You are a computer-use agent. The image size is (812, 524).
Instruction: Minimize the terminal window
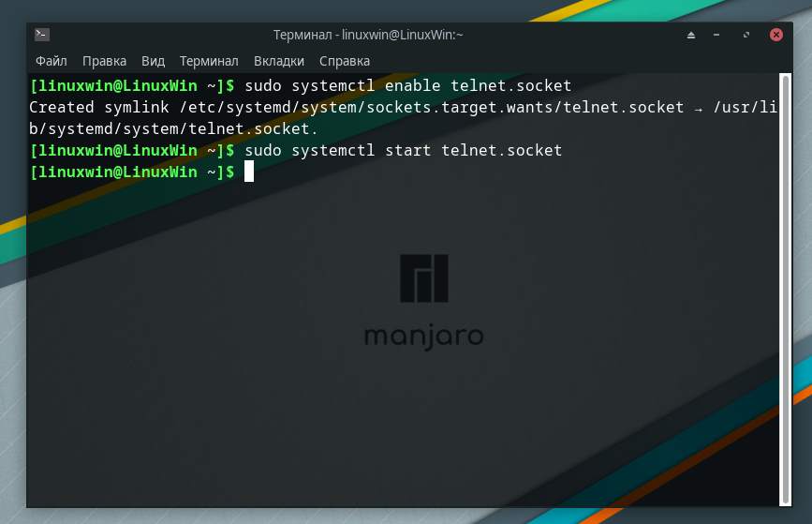tap(716, 35)
